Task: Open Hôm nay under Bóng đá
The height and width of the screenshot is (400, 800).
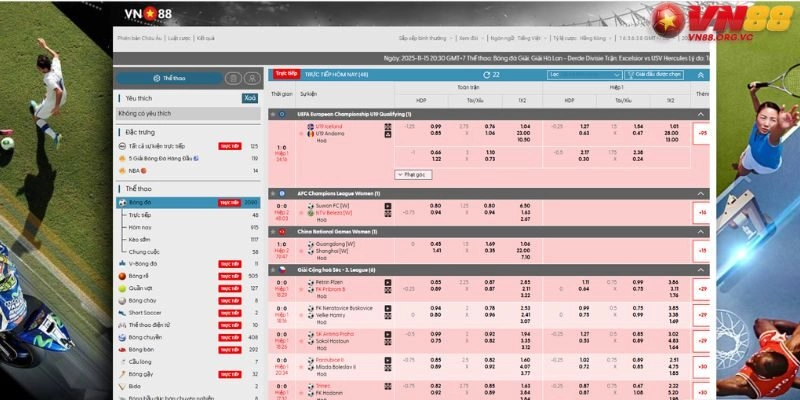Action: click(139, 228)
